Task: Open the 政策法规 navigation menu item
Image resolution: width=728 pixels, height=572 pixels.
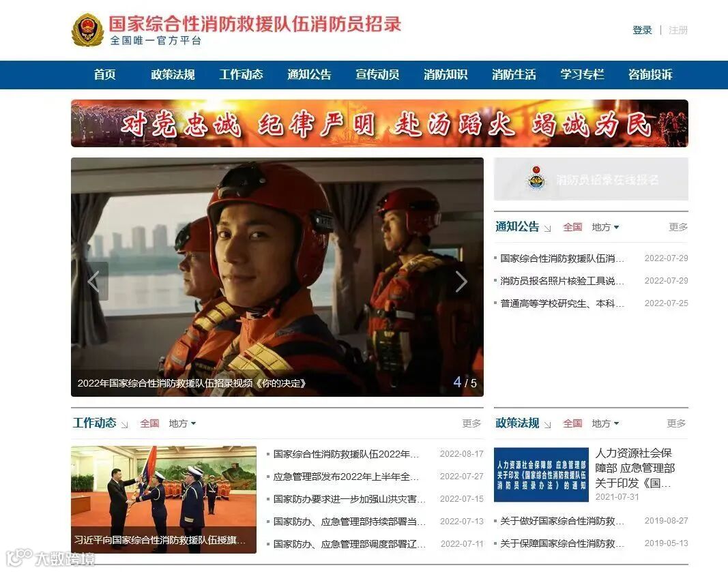Action: (x=173, y=75)
